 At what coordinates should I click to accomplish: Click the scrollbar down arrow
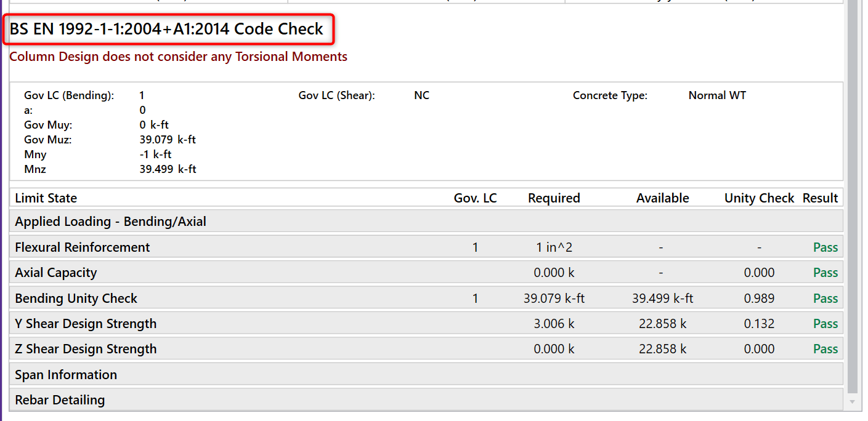(x=852, y=402)
